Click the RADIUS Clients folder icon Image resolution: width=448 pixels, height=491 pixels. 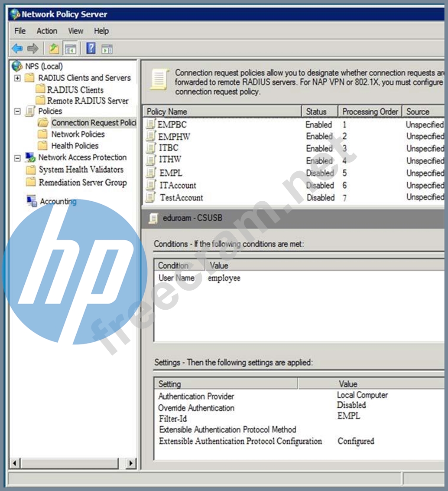[x=40, y=89]
